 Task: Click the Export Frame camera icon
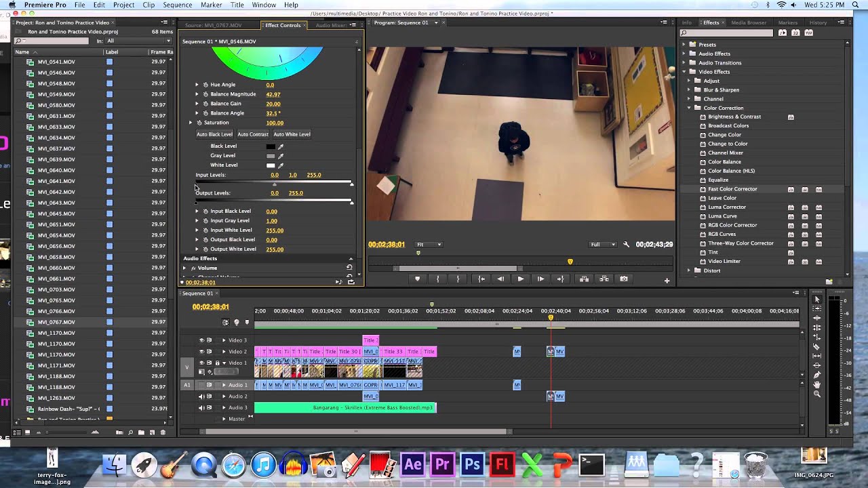(624, 279)
